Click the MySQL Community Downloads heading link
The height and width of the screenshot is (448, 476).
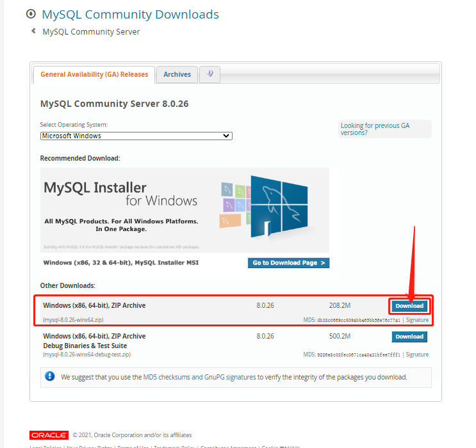[130, 15]
